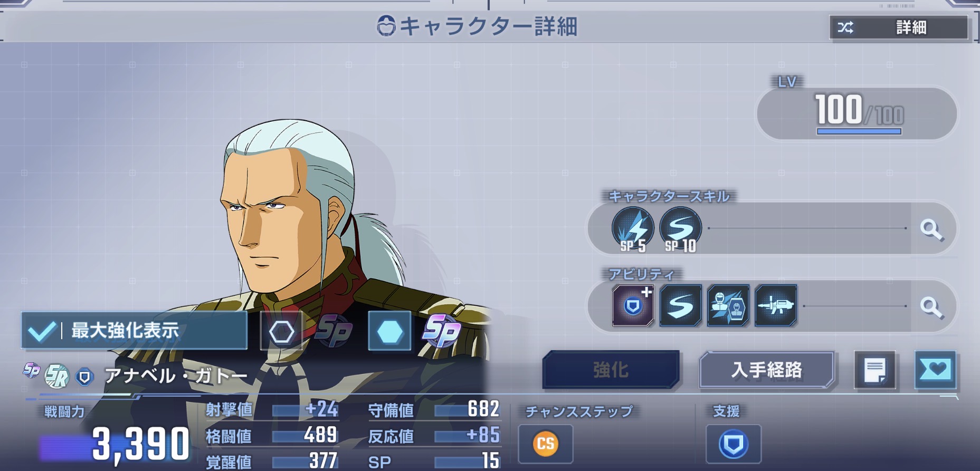Click the shield support icon
This screenshot has height=471, width=980.
733,444
